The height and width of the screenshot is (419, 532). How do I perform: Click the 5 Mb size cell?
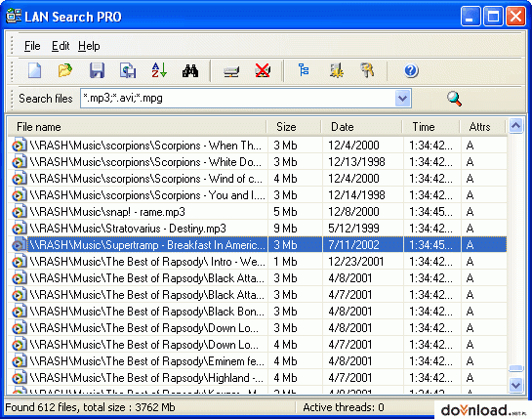285,212
